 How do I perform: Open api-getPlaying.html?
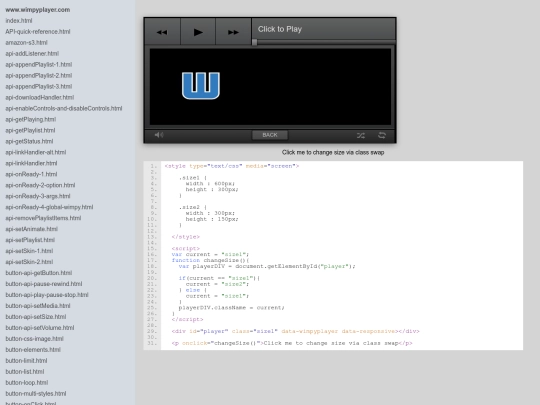[x=31, y=120]
